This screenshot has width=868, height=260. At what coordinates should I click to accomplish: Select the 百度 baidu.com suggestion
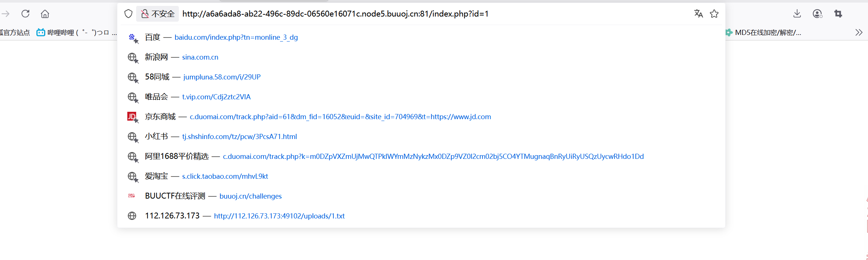tap(221, 37)
